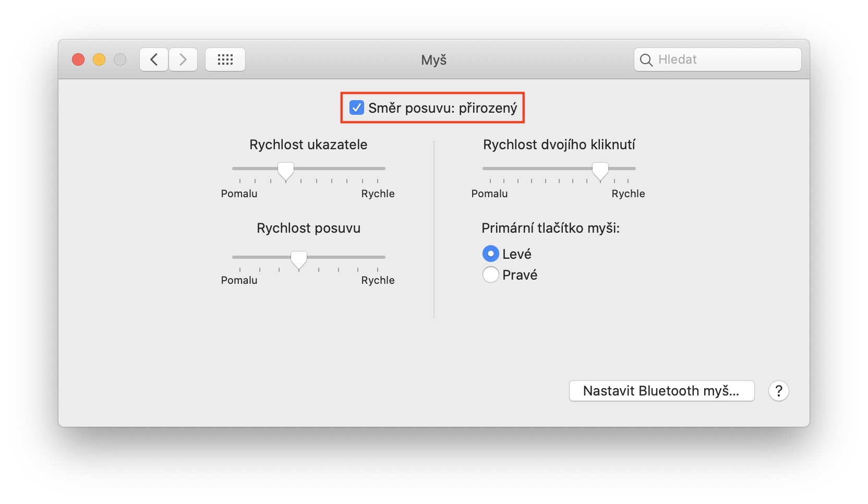The height and width of the screenshot is (504, 868).
Task: Click the forward navigation arrow
Action: (x=183, y=59)
